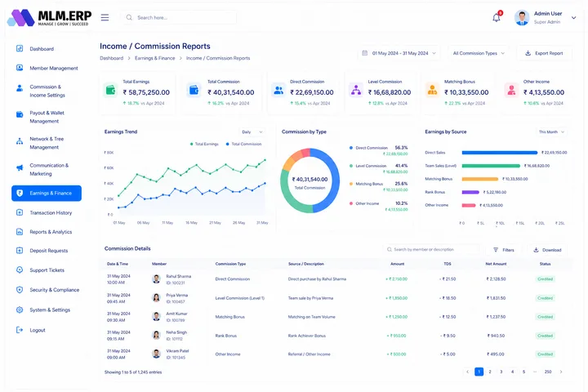Open the Daily dropdown in Earnings Trend

[252, 132]
